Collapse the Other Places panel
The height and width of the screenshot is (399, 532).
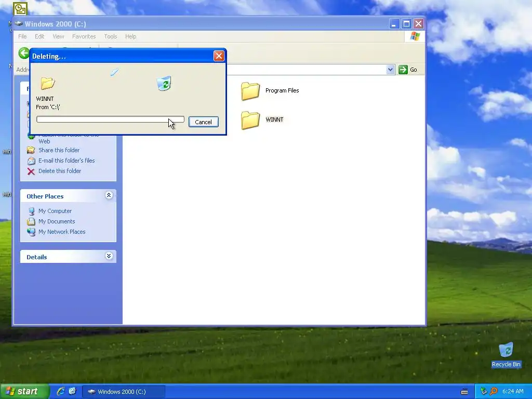point(109,195)
